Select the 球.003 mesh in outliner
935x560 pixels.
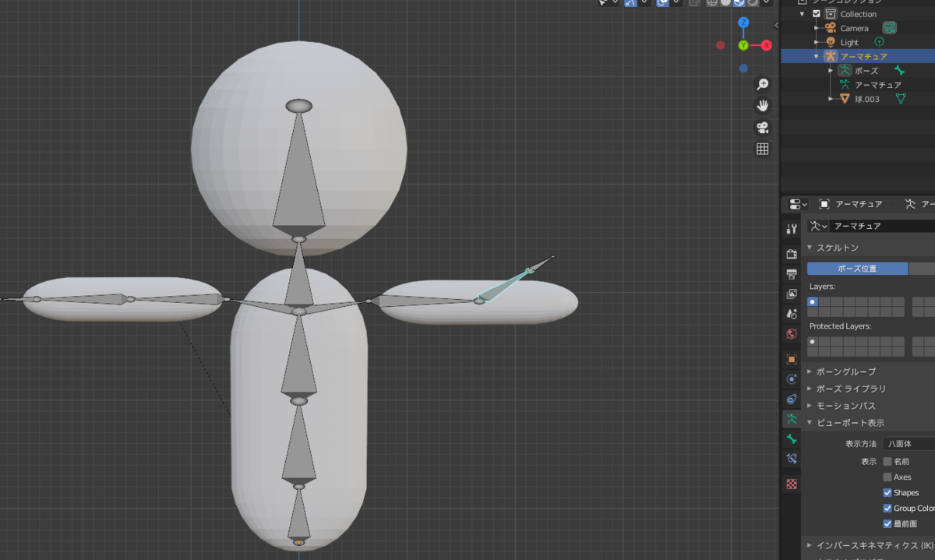866,99
